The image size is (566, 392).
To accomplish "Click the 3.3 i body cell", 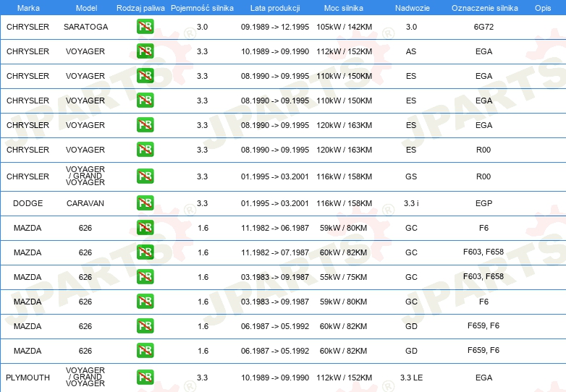I will (411, 203).
